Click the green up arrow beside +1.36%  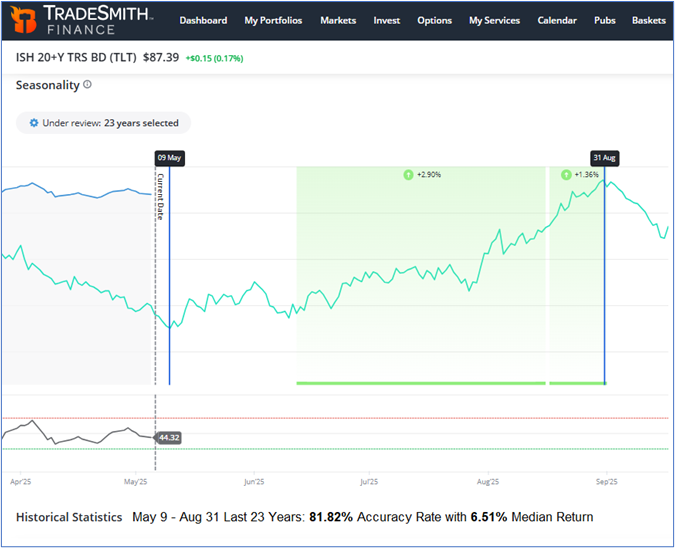coord(566,175)
